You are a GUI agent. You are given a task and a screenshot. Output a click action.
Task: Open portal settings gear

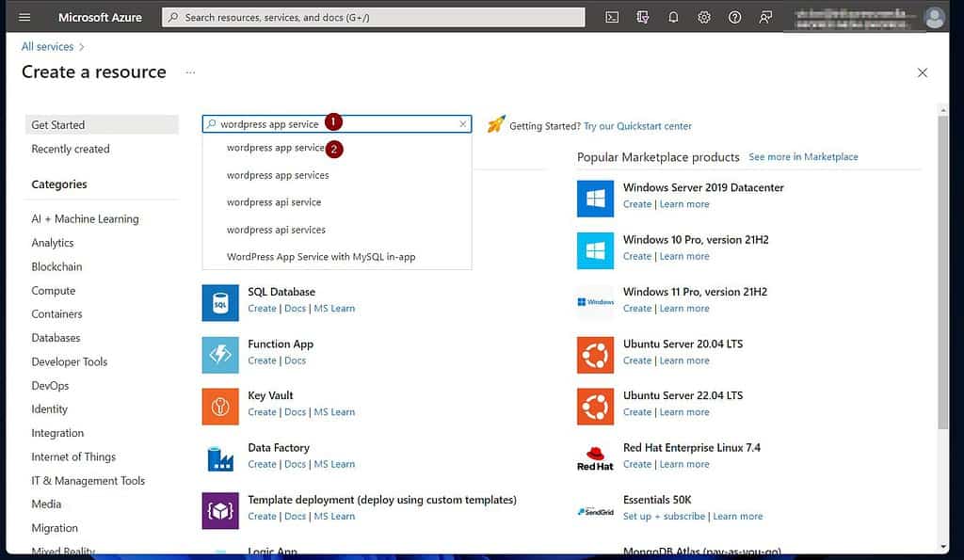point(704,17)
